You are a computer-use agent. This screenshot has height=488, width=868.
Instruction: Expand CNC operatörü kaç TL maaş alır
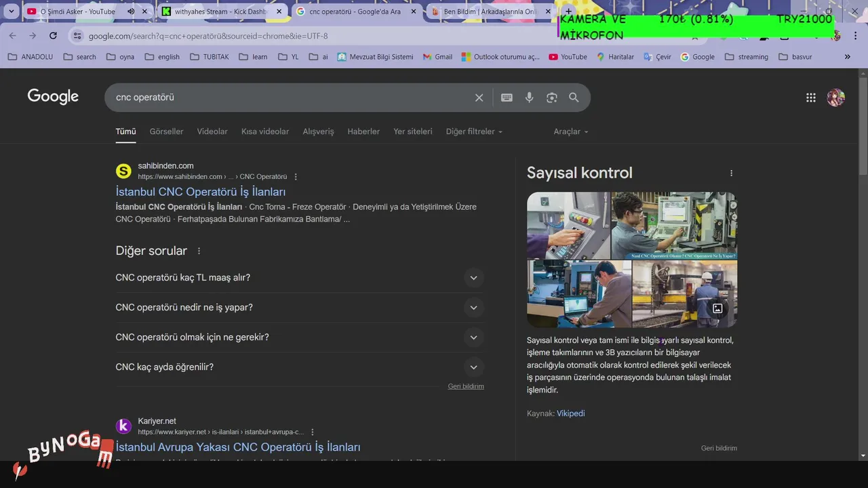coord(300,277)
